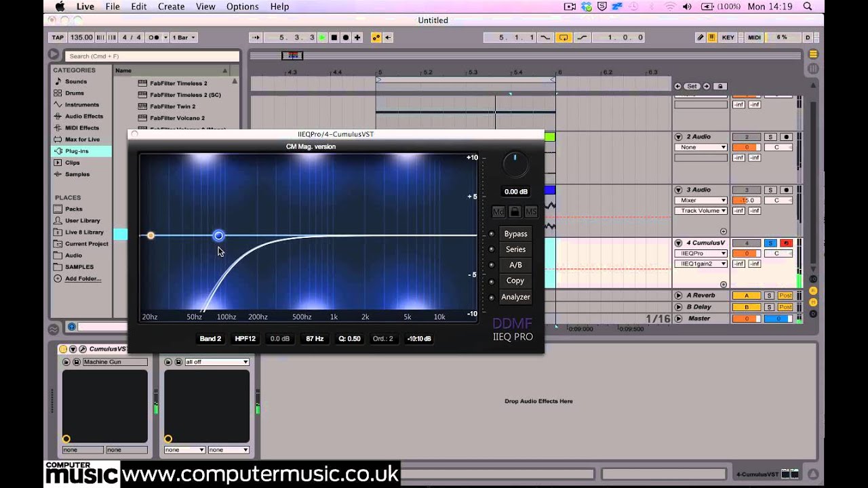Open the Mixer device chooser on 3 Audio
The width and height of the screenshot is (868, 488).
point(701,201)
